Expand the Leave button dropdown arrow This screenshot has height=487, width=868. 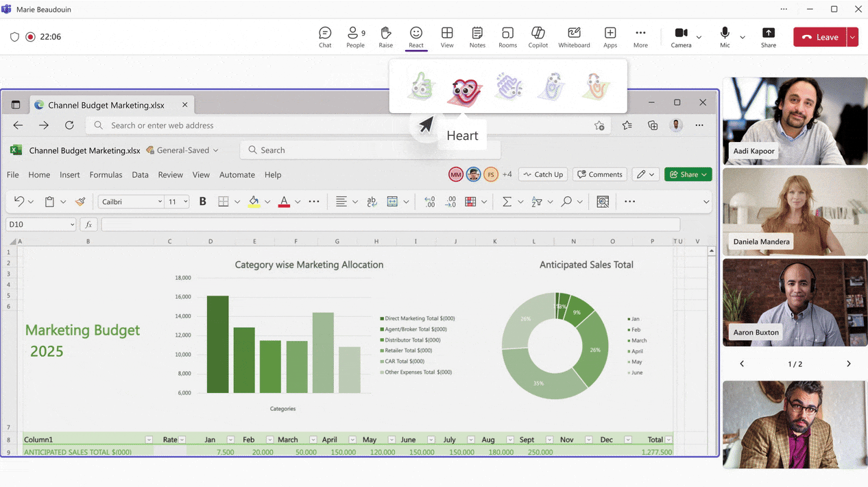(852, 37)
